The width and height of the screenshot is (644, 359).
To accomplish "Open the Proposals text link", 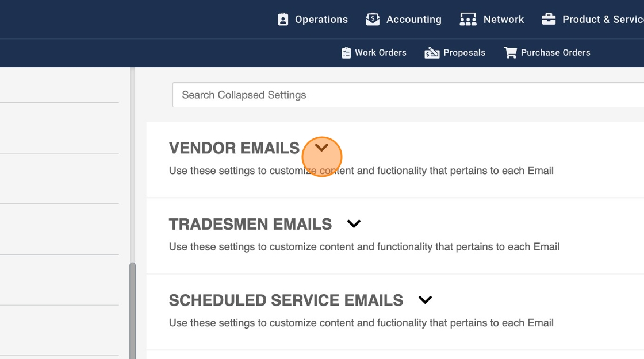I will (x=464, y=53).
